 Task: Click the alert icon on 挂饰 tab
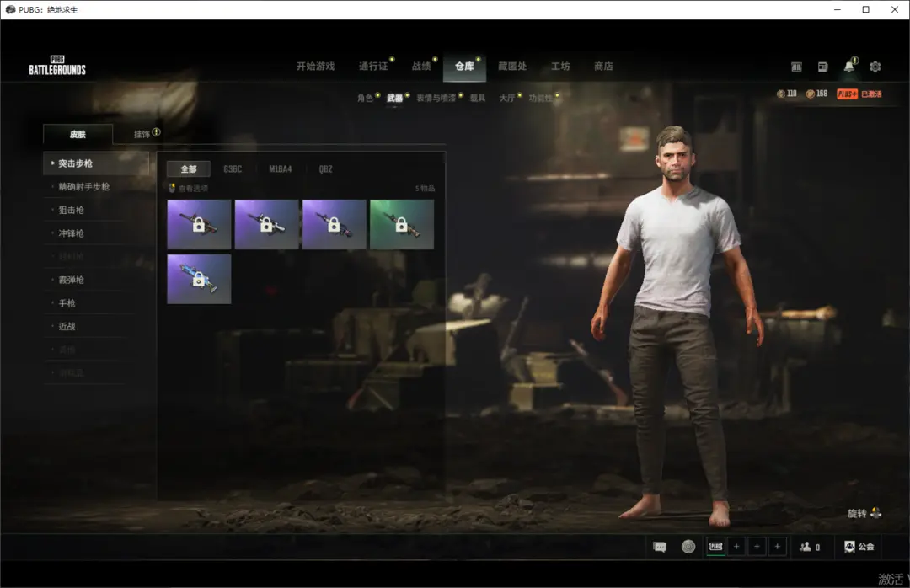coord(156,132)
